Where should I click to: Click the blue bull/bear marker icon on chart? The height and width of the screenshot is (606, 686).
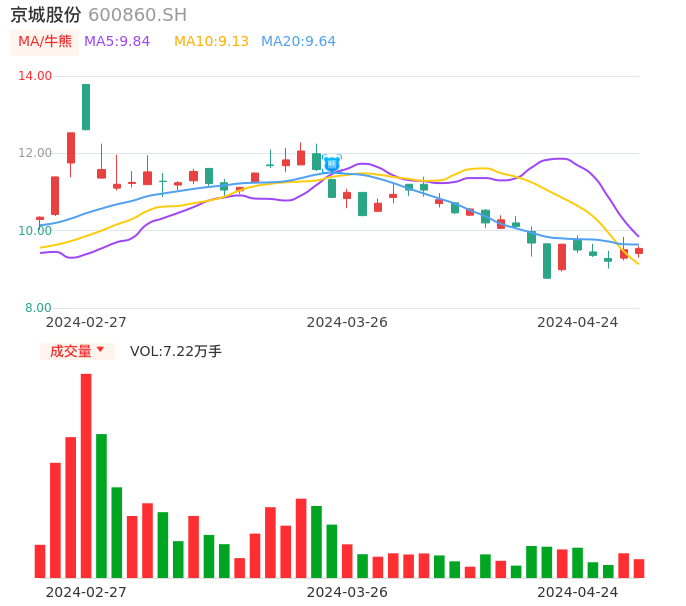click(332, 163)
